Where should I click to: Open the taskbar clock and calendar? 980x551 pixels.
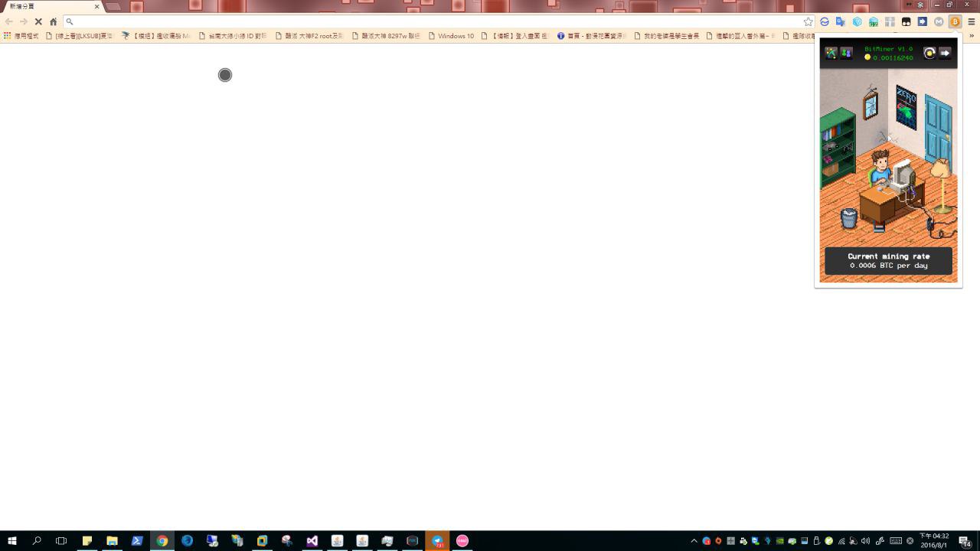[934, 541]
